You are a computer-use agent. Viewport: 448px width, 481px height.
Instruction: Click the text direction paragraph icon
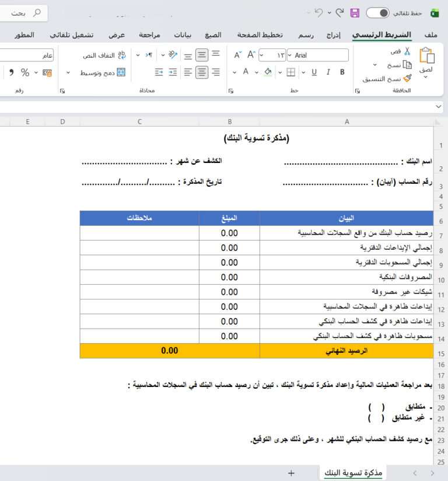point(149,55)
